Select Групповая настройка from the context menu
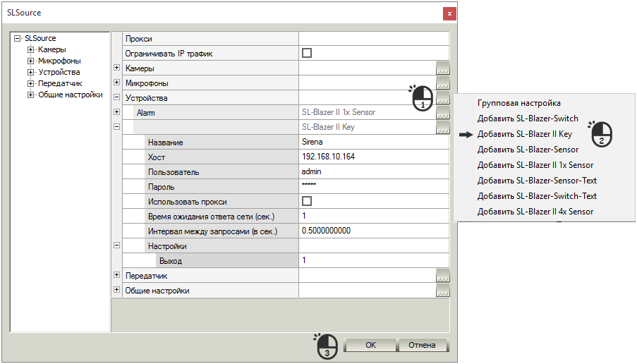The width and height of the screenshot is (637, 364). click(x=518, y=103)
